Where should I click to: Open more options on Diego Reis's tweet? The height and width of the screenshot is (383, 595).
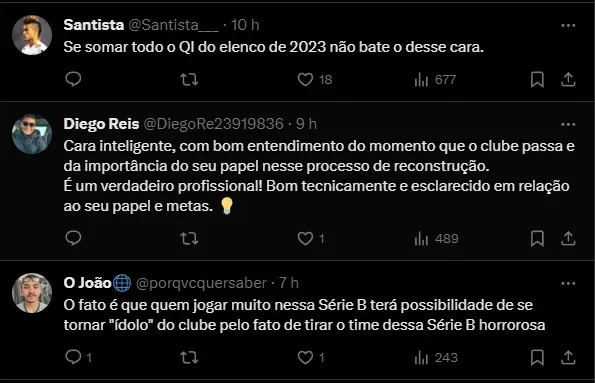[568, 125]
